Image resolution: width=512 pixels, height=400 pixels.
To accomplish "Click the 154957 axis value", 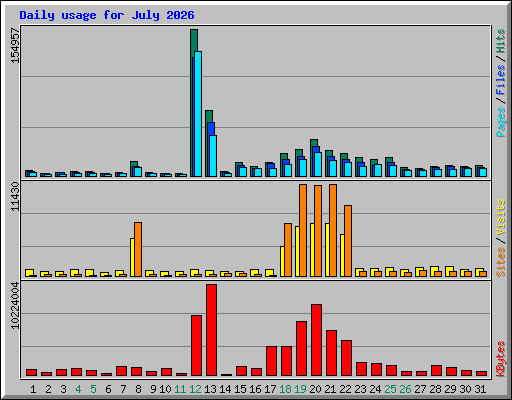I will point(15,45).
